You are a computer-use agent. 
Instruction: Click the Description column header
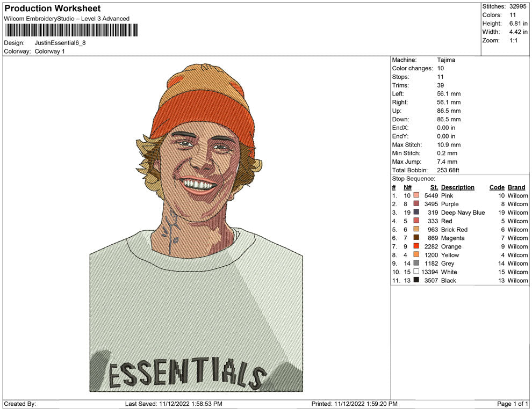458,187
